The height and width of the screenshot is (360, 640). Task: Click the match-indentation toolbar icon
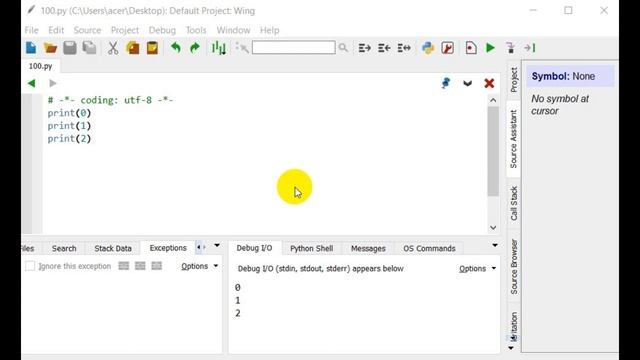404,48
